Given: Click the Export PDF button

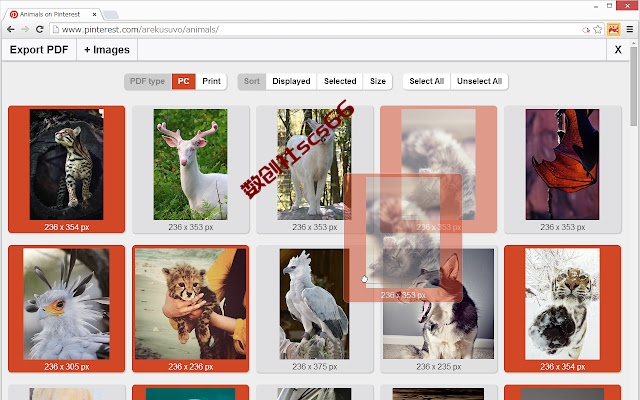Looking at the screenshot, I should click(x=39, y=50).
